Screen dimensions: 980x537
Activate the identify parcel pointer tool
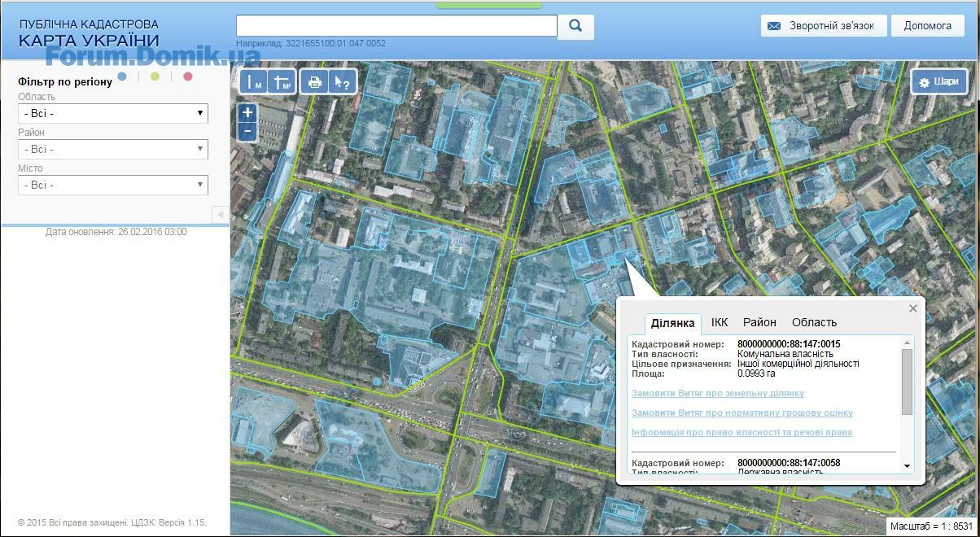pyautogui.click(x=343, y=81)
